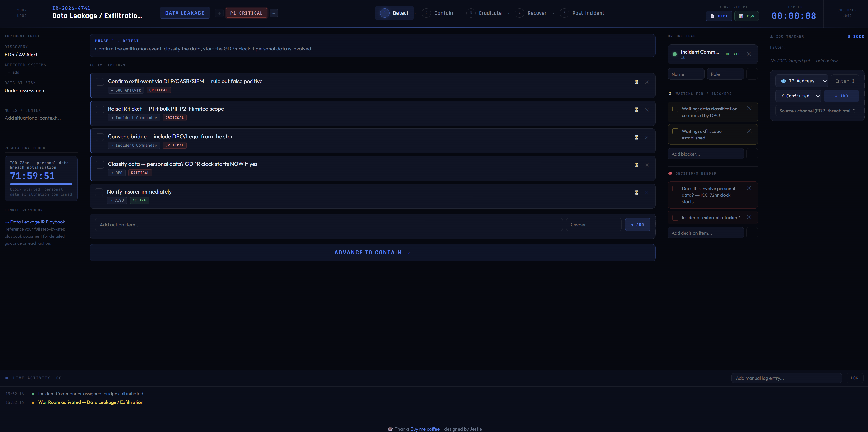This screenshot has width=868, height=432.
Task: Click the Under assessment data at risk value
Action: coord(25,90)
